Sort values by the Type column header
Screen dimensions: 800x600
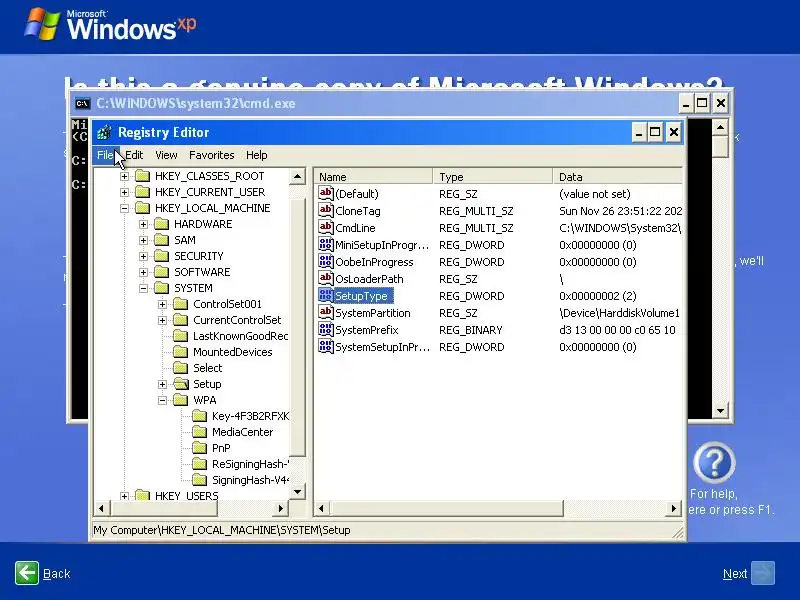(492, 177)
